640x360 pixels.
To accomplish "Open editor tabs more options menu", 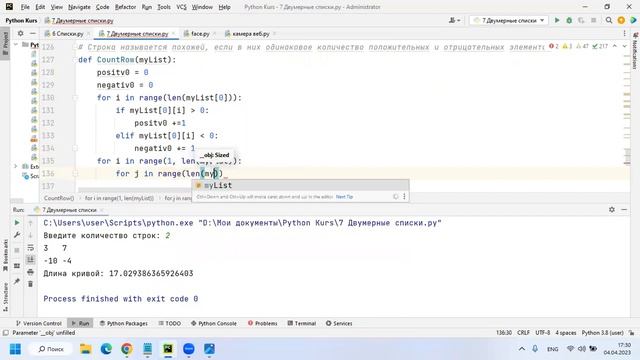I will [624, 33].
